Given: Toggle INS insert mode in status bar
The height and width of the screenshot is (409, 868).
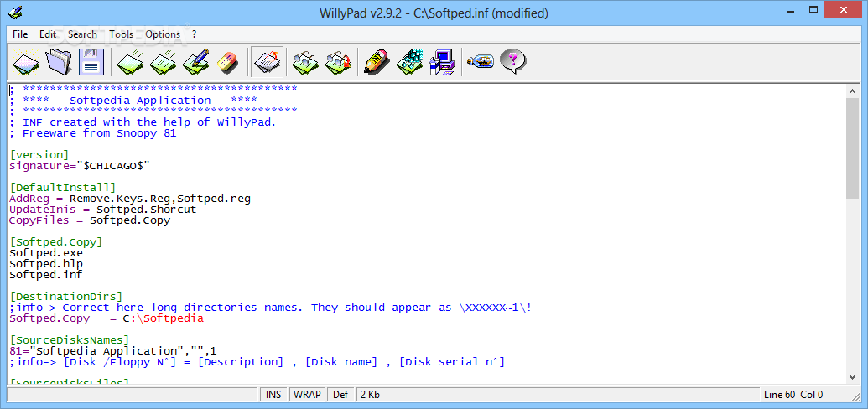Looking at the screenshot, I should click(x=273, y=395).
